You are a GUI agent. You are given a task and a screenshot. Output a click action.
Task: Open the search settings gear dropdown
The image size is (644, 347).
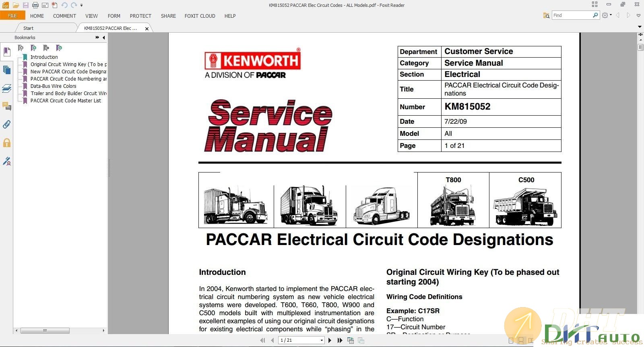607,15
